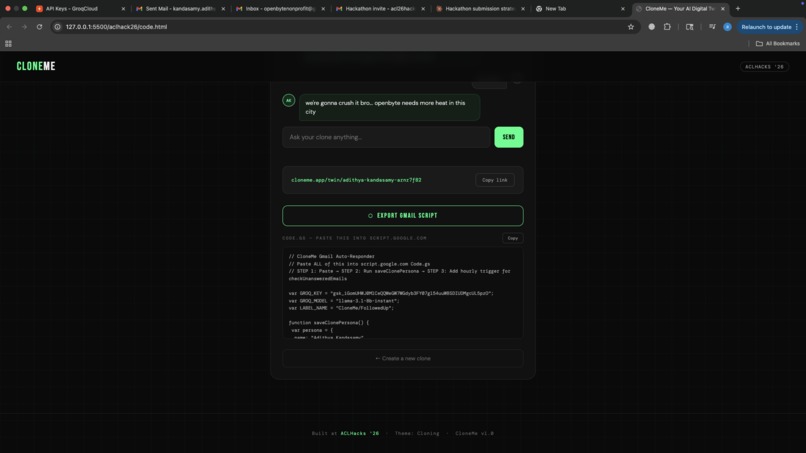The image size is (806, 453).
Task: Open a new browser tab with plus icon
Action: (x=738, y=9)
